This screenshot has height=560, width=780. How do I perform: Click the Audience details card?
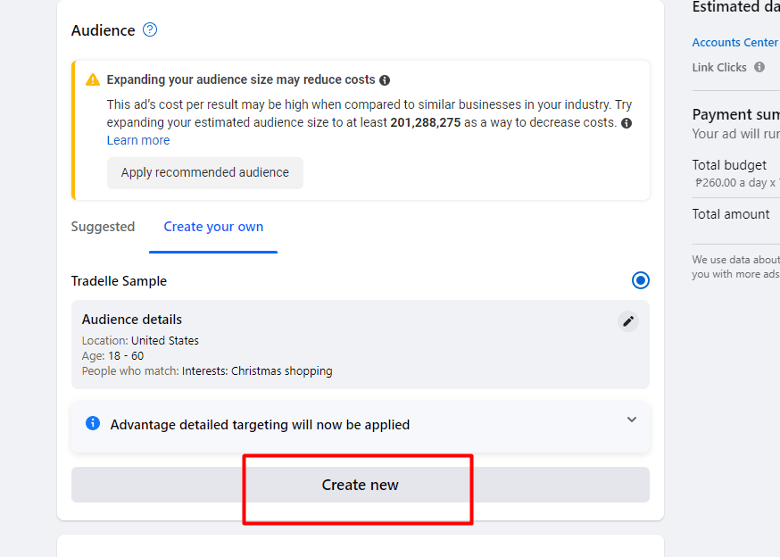(360, 344)
